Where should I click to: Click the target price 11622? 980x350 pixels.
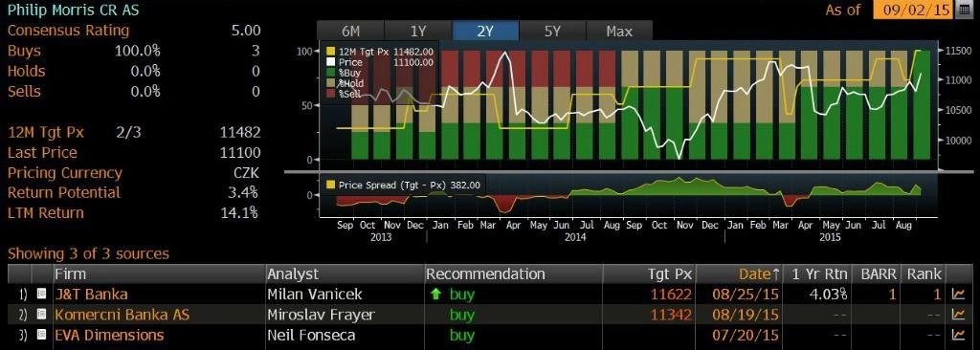click(671, 295)
